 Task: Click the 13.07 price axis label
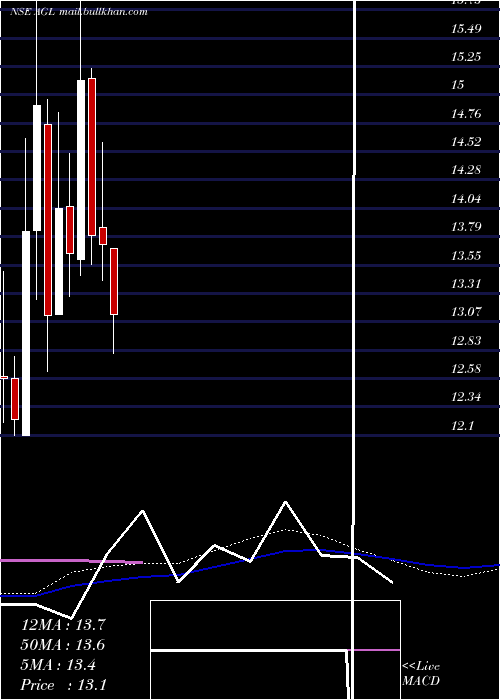tap(466, 312)
